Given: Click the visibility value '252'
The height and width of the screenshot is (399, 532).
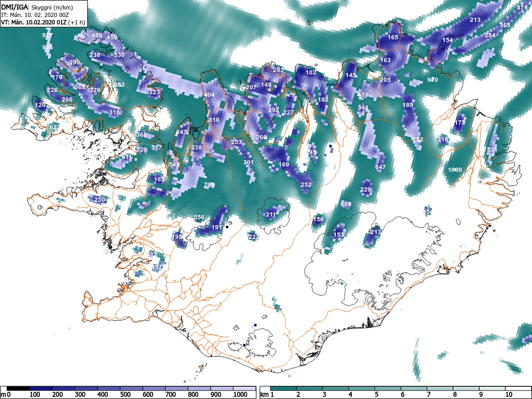Looking at the screenshot, I should pos(306,185).
